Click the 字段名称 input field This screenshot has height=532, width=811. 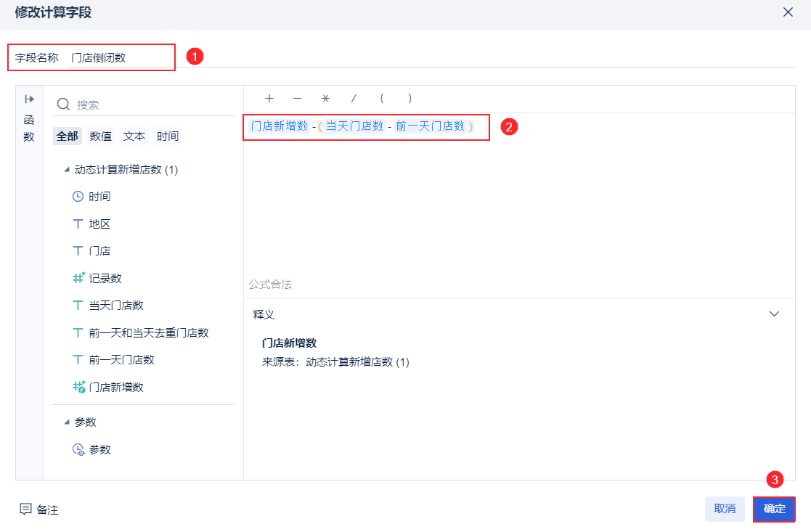(x=120, y=58)
